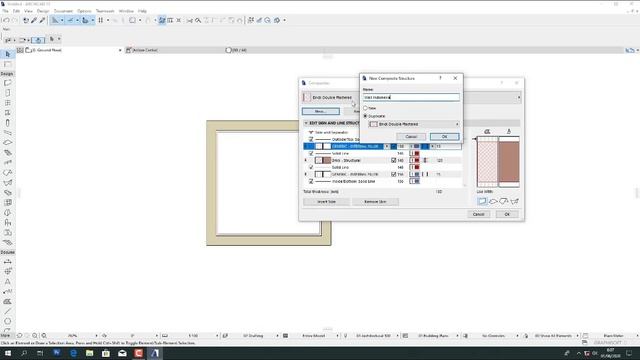Select the Pick Up Parameters eyedropper icon
This screenshot has height=360, width=640.
(34, 20)
